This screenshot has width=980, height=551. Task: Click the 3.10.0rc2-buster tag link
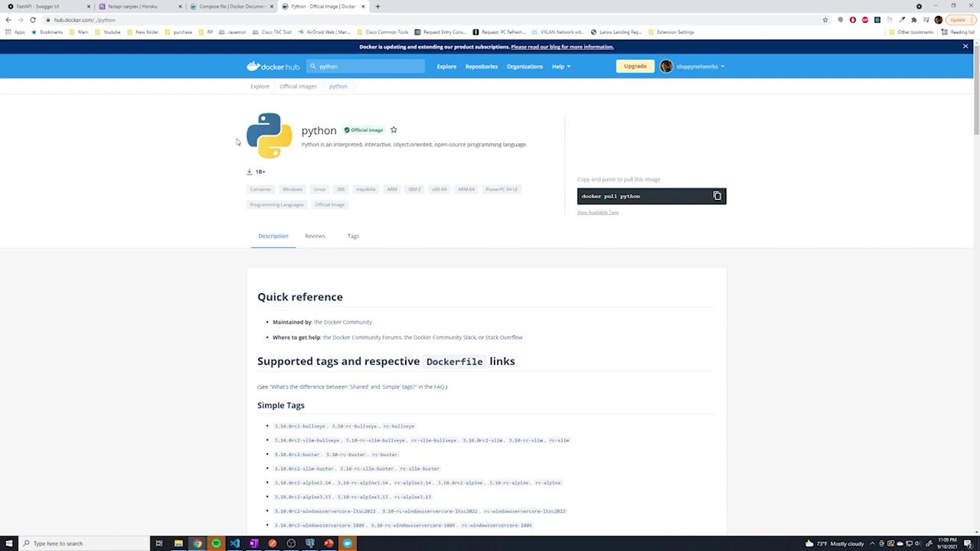297,455
